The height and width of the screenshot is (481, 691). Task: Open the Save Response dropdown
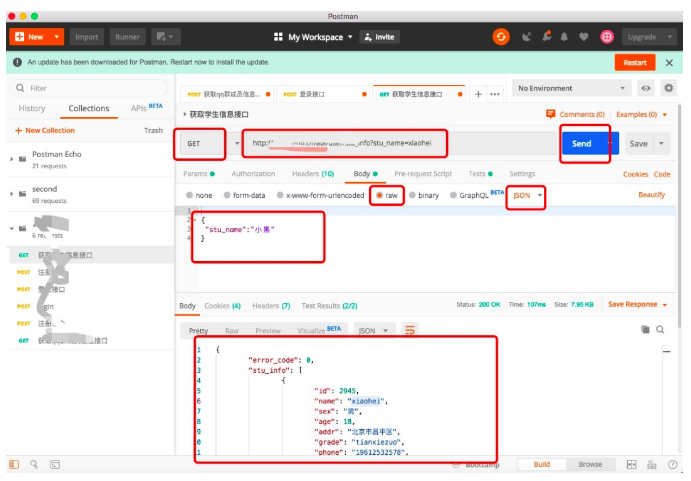[x=637, y=304]
